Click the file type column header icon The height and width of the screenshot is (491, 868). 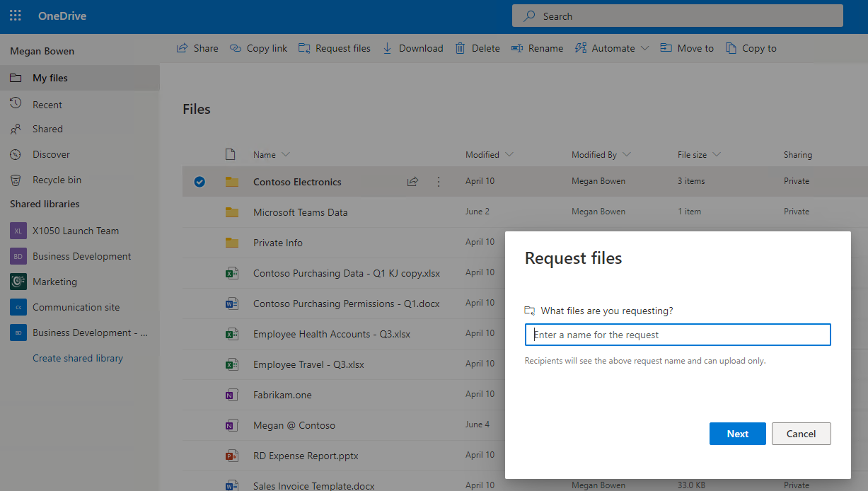(230, 154)
